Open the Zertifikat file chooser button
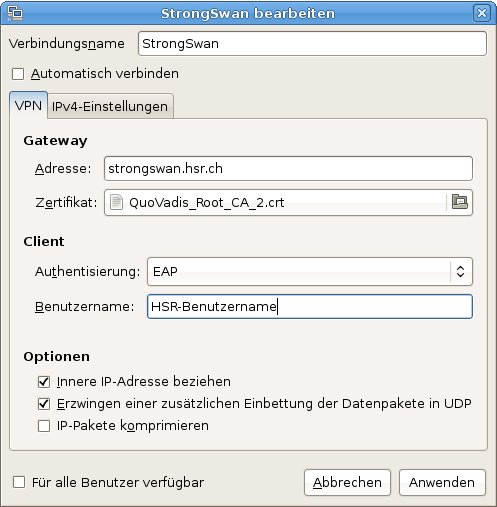This screenshot has height=507, width=497. (x=288, y=202)
